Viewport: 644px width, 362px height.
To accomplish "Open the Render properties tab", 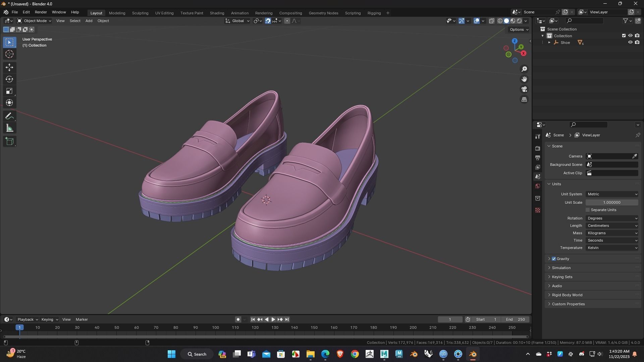I will pos(538,148).
